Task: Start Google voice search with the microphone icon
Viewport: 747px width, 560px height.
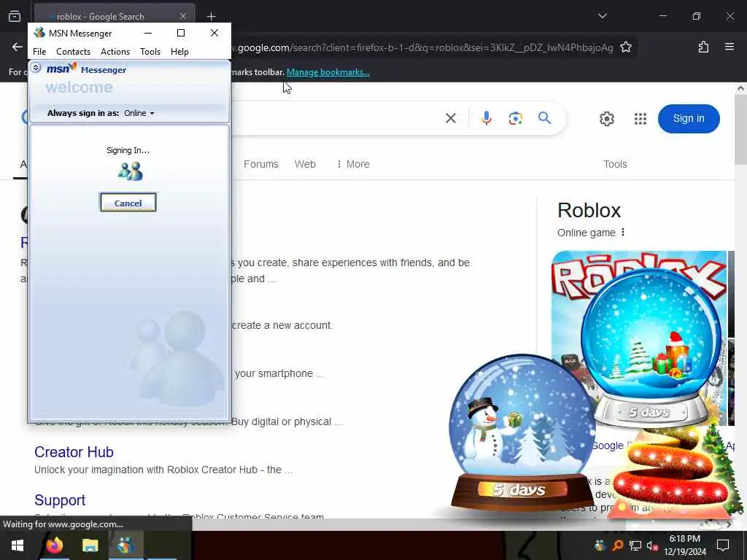Action: coord(486,118)
